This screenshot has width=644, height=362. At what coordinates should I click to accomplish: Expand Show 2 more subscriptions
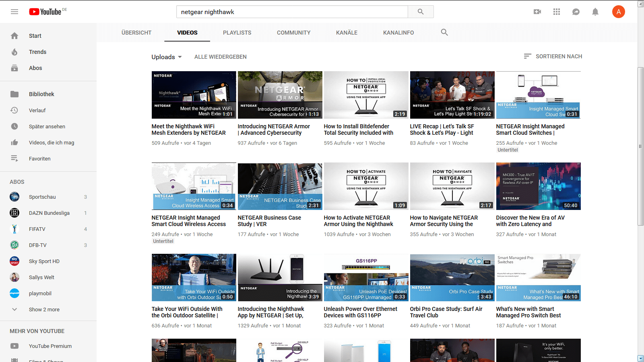pos(48,309)
